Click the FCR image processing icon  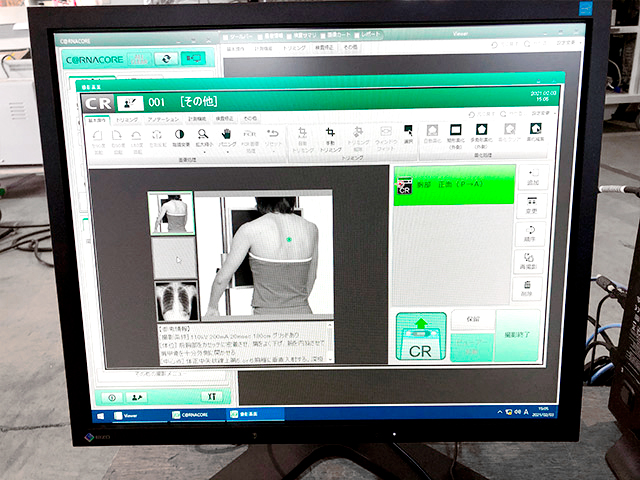click(249, 134)
